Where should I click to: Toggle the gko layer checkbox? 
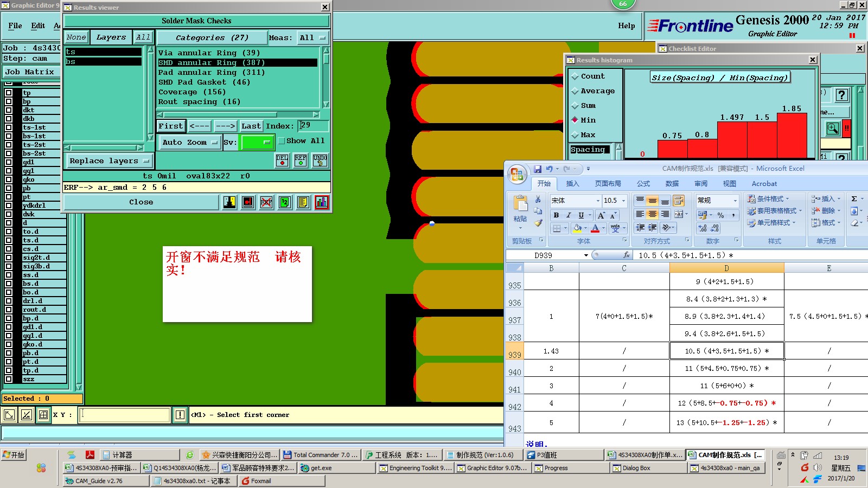[x=9, y=179]
